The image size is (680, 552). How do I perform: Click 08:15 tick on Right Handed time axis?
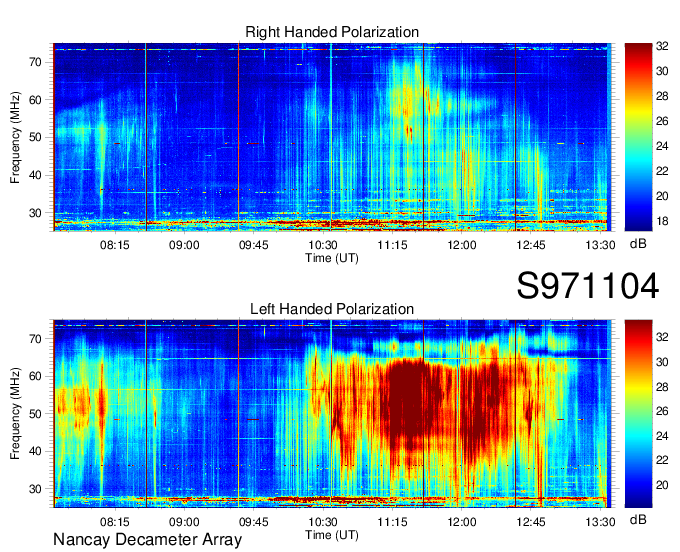pyautogui.click(x=114, y=245)
